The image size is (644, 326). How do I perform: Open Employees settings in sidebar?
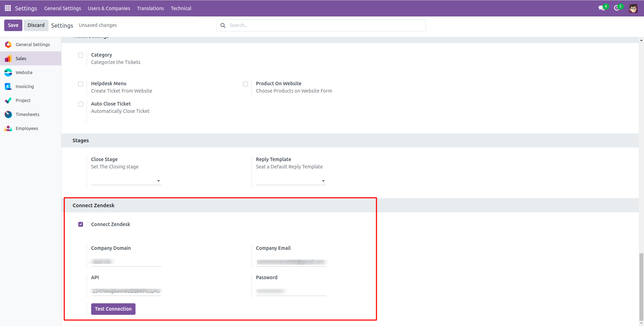point(31,128)
